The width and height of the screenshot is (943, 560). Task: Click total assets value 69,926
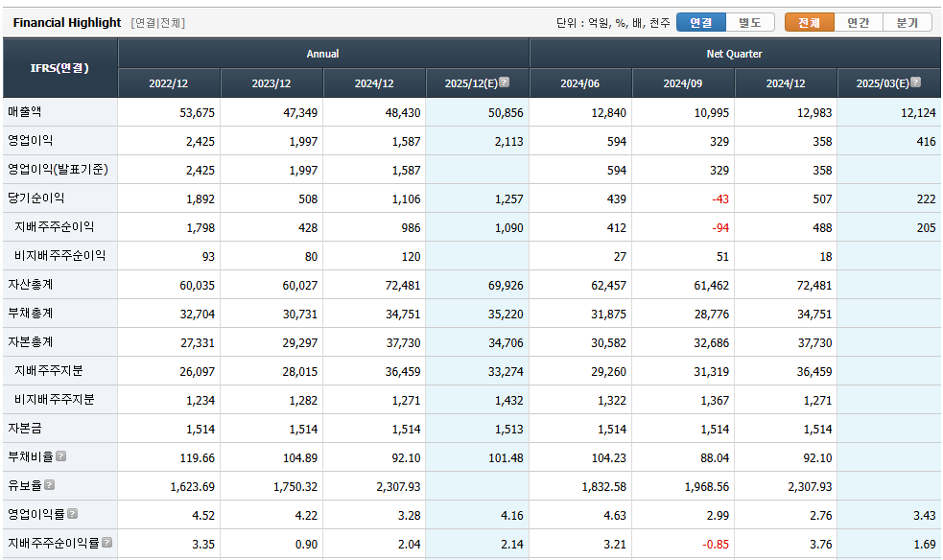point(506,286)
